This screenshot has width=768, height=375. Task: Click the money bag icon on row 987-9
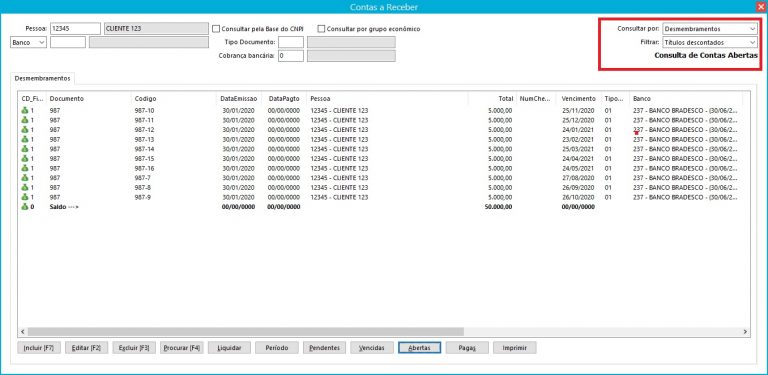tap(25, 197)
